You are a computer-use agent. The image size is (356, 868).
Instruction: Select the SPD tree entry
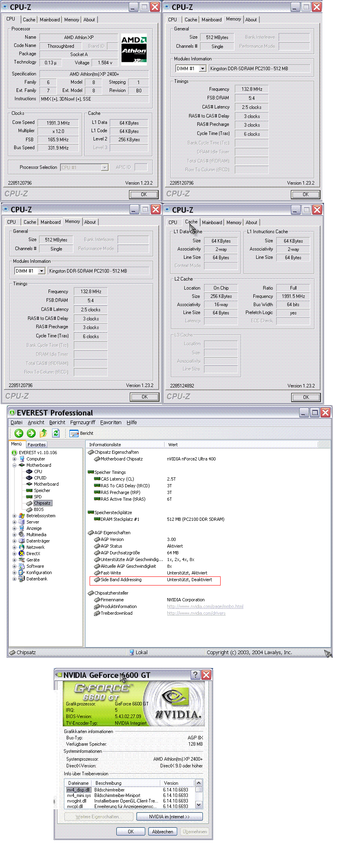tap(37, 497)
